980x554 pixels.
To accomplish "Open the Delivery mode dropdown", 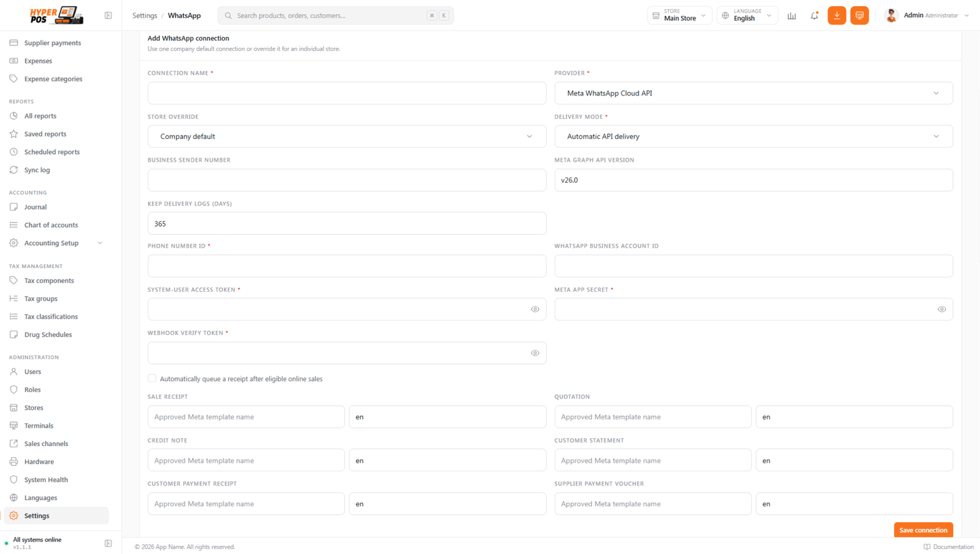I will point(753,137).
